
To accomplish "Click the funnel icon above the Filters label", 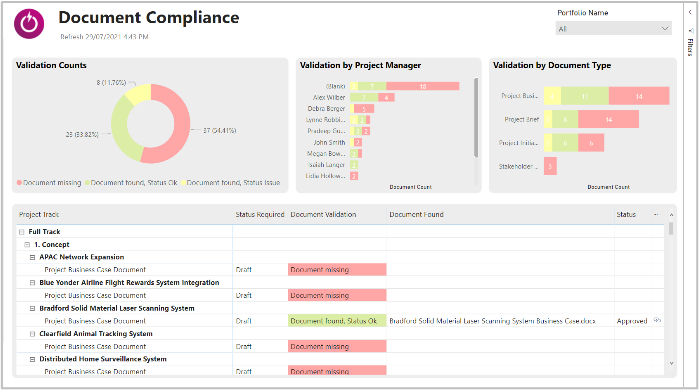I will click(x=691, y=31).
